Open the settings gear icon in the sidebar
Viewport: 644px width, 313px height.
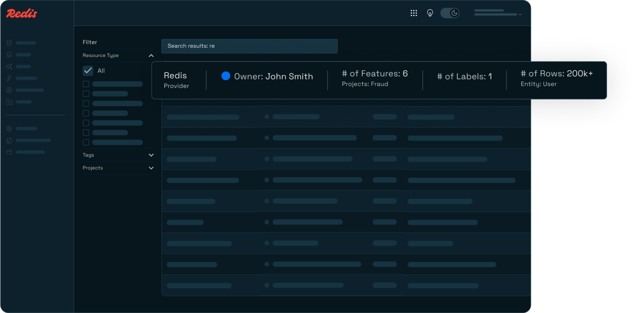pos(9,128)
